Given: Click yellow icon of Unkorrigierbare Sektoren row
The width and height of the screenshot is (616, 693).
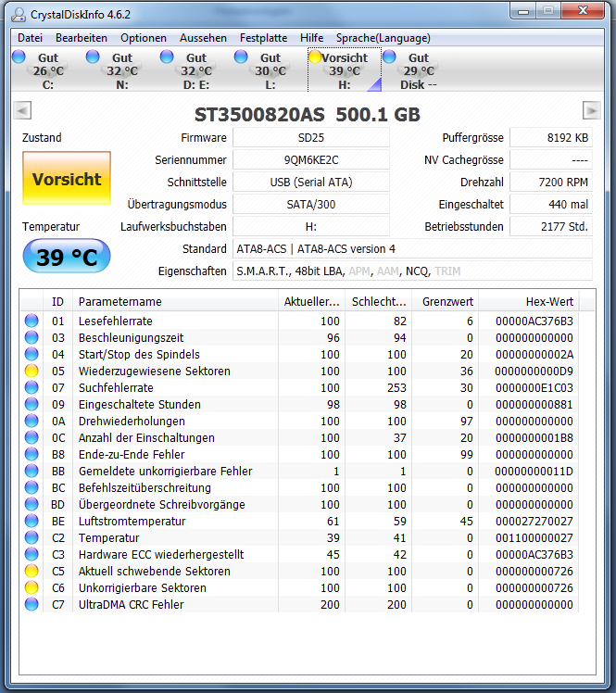Looking at the screenshot, I should click(x=31, y=587).
